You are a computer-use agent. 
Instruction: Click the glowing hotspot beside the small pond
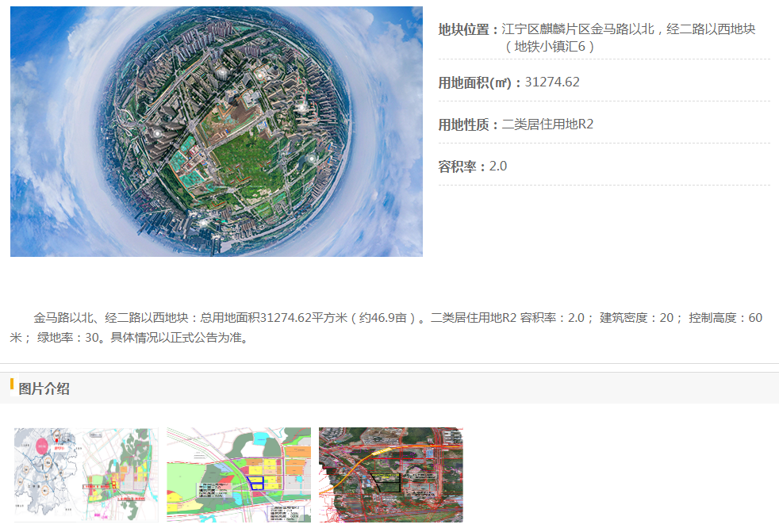pos(312,159)
